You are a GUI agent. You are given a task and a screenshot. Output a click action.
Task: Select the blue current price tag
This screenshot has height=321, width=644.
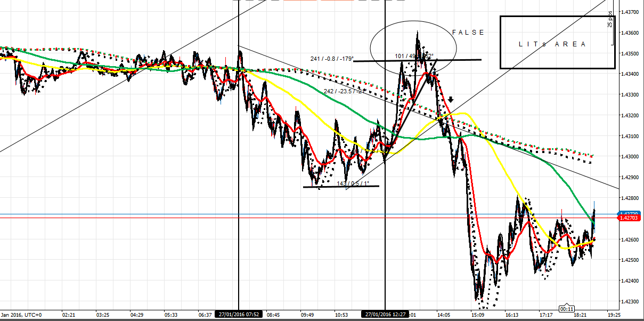630,213
